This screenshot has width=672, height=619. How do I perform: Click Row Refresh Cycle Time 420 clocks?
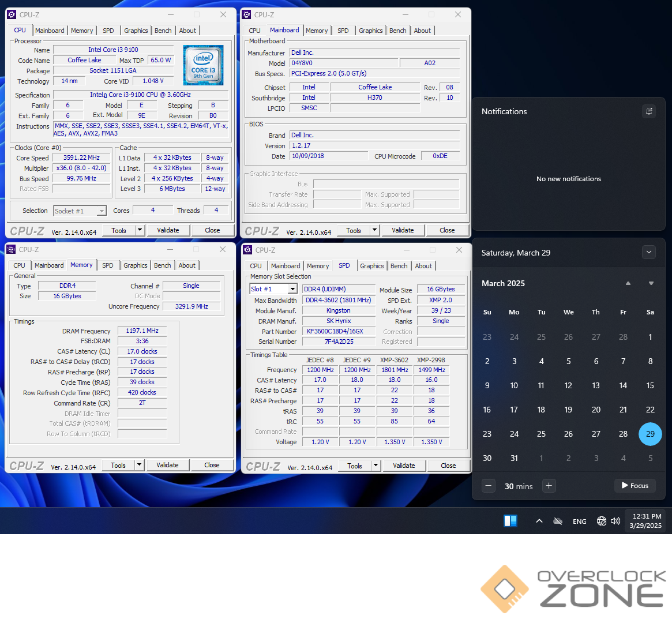(142, 392)
